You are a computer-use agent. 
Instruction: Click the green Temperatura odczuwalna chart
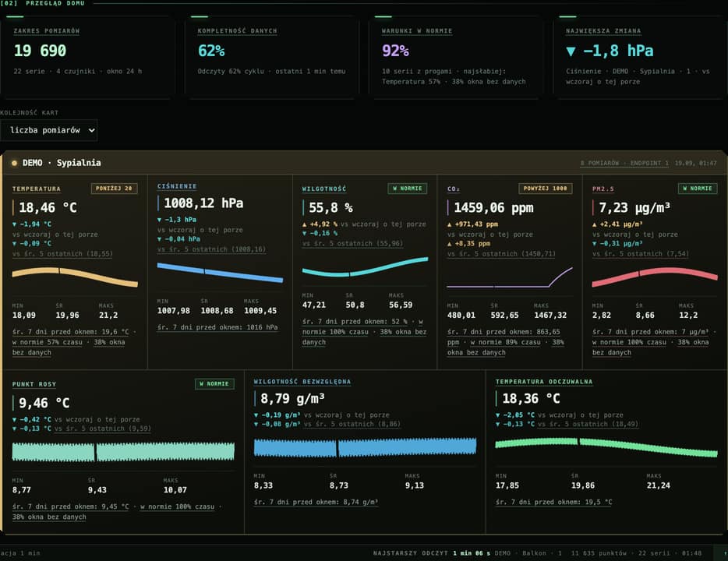coord(606,447)
